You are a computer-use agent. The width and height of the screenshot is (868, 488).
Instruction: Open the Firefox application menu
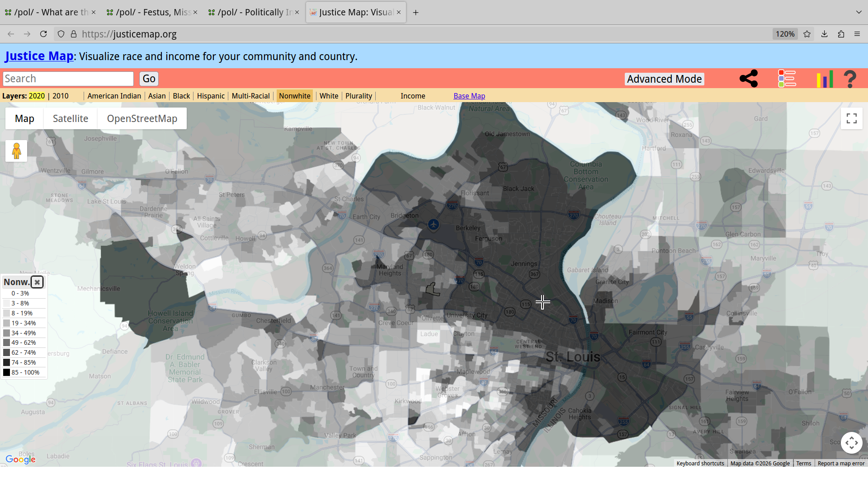(x=857, y=34)
